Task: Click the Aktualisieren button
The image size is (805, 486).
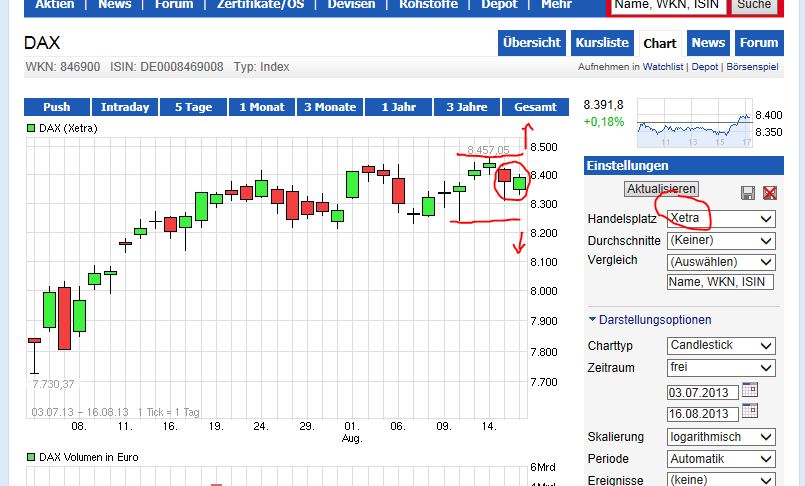Action: 661,189
